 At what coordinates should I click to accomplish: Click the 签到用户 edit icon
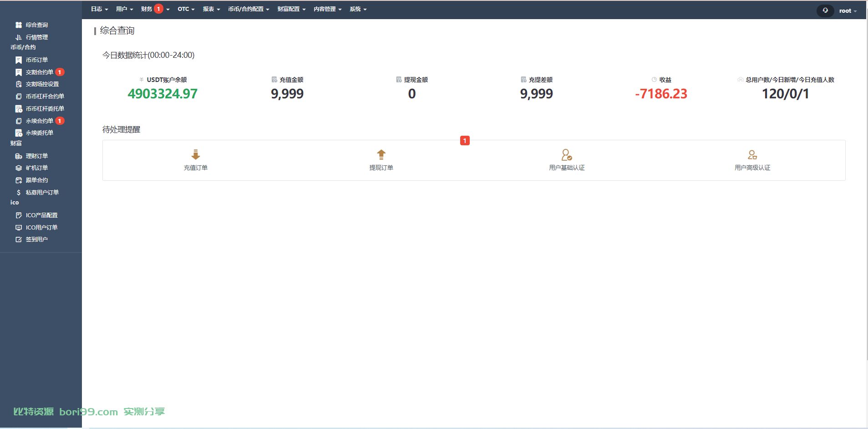point(19,240)
